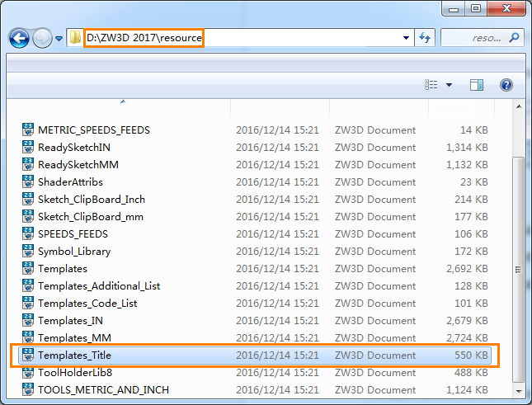Select the file name Symbol_Library
Viewport: 532px width, 405px height.
point(74,252)
